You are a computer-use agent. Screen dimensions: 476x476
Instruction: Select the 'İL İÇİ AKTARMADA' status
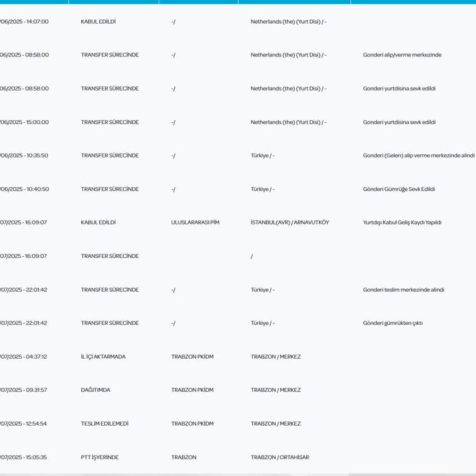click(103, 357)
